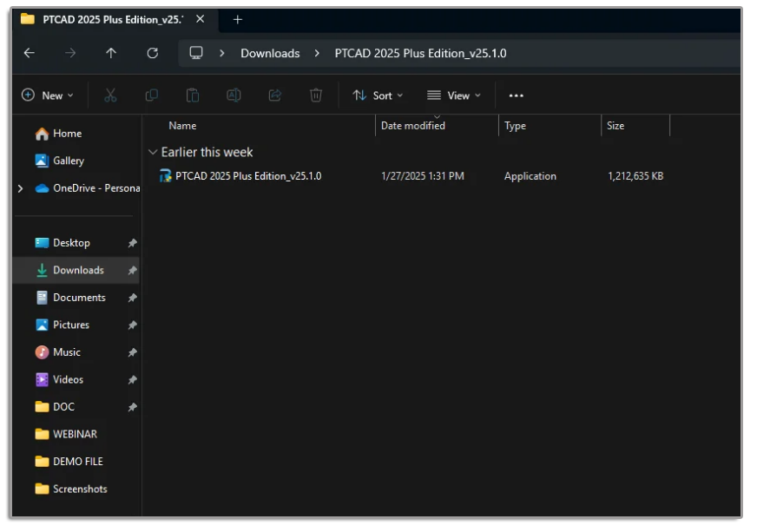Click chevron after Downloads in address bar
The height and width of the screenshot is (532, 757).
[x=317, y=53]
